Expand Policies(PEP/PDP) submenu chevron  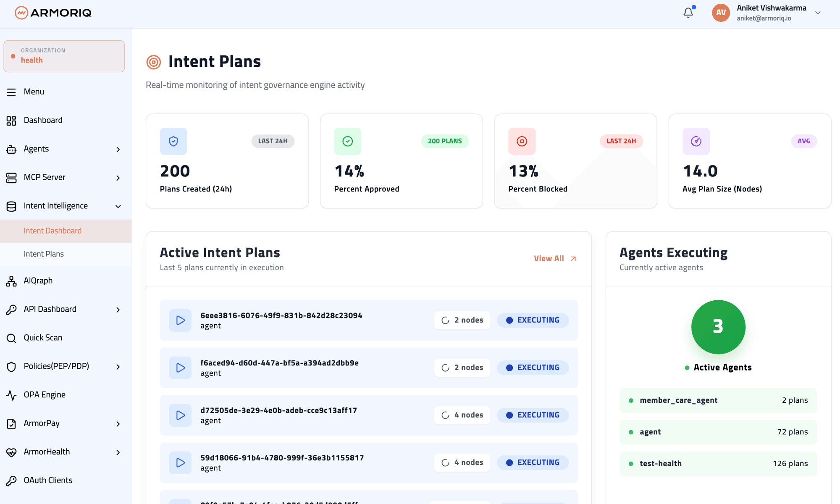[x=118, y=367]
